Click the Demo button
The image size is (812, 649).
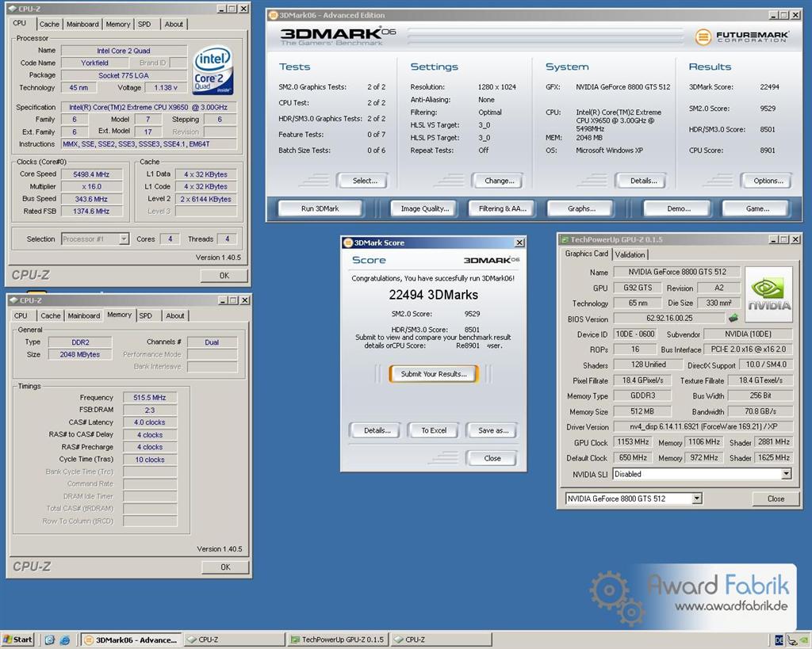[679, 208]
